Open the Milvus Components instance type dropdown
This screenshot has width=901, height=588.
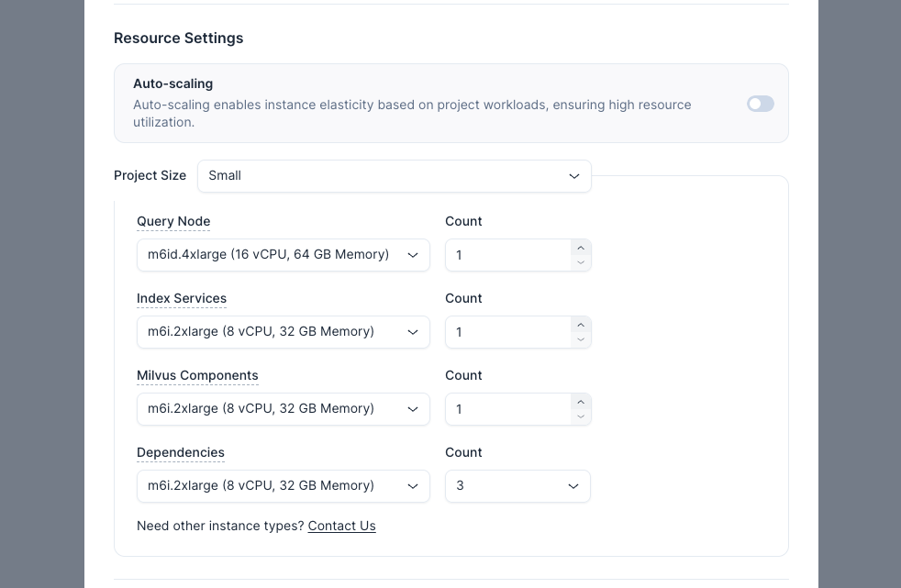click(283, 409)
